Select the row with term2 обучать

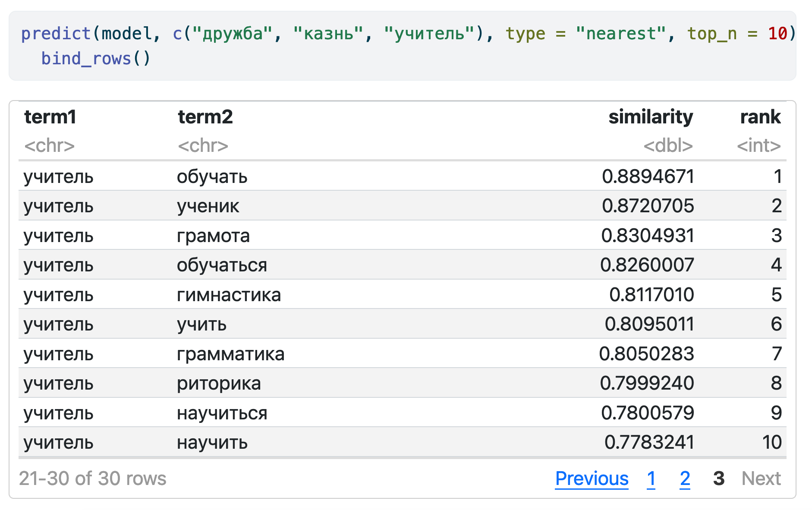(212, 176)
